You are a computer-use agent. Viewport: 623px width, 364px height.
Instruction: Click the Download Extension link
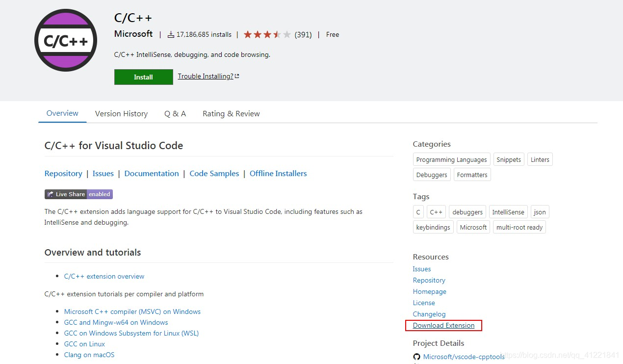tap(444, 325)
